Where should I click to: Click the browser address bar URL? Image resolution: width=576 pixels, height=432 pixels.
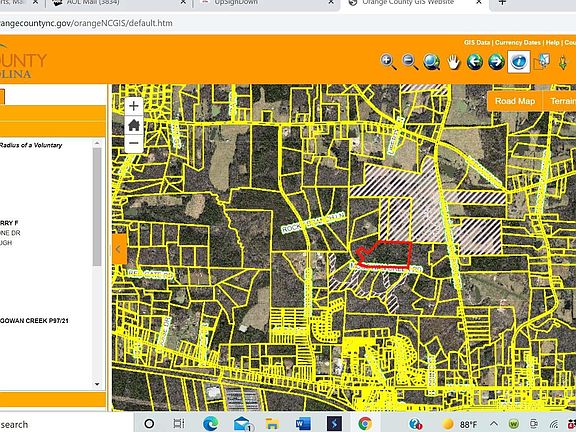tap(86, 23)
